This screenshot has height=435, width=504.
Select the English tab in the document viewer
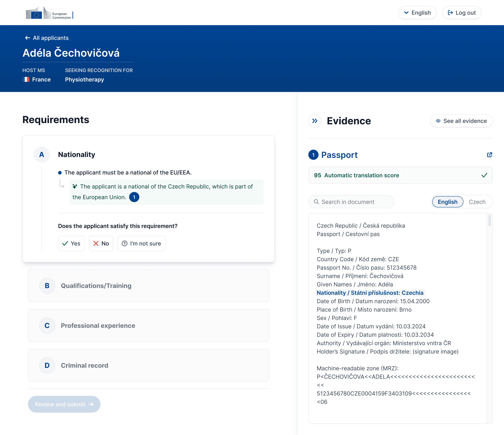(447, 202)
